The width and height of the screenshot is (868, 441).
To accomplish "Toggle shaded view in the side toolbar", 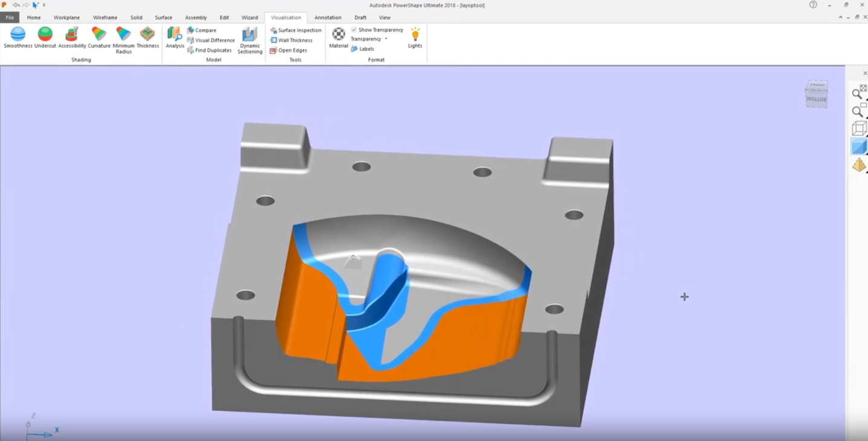I will point(859,146).
